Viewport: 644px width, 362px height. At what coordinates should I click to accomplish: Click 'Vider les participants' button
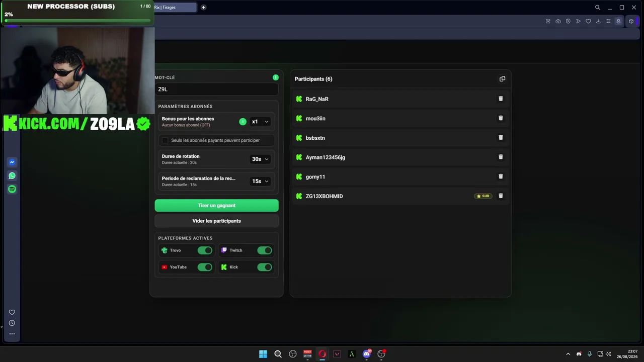click(x=216, y=221)
